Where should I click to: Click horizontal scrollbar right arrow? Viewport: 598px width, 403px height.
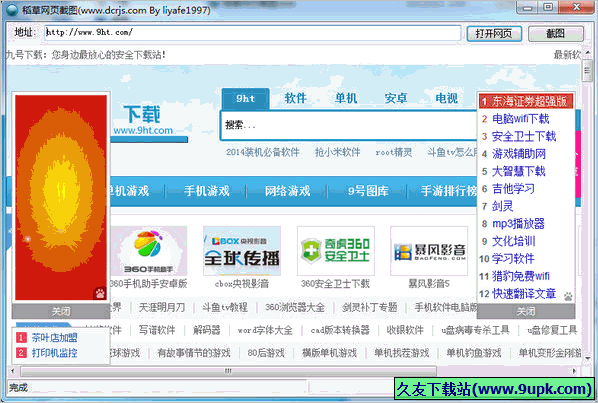[x=575, y=371]
